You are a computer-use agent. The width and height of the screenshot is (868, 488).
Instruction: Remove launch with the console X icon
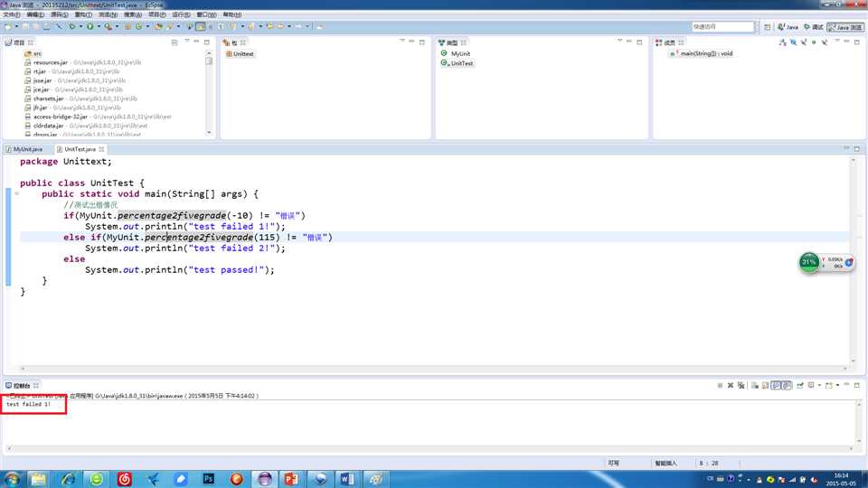click(731, 386)
